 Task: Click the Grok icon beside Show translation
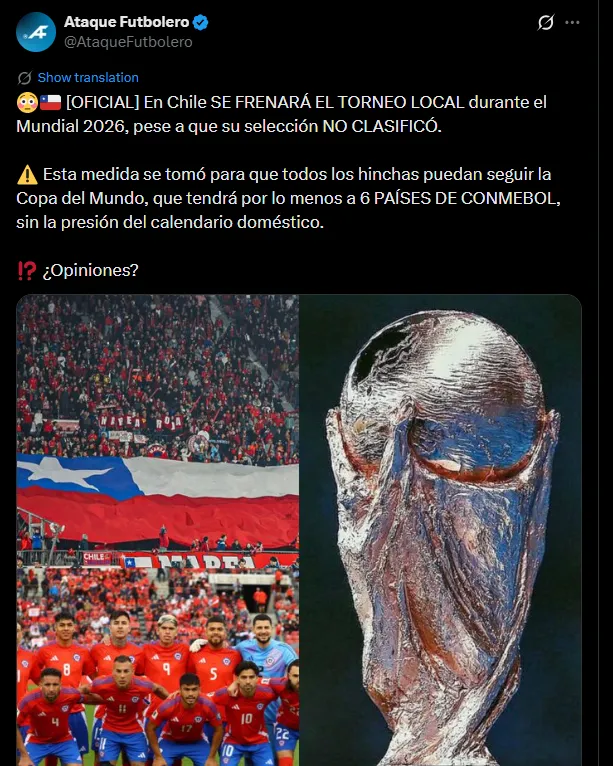click(24, 78)
